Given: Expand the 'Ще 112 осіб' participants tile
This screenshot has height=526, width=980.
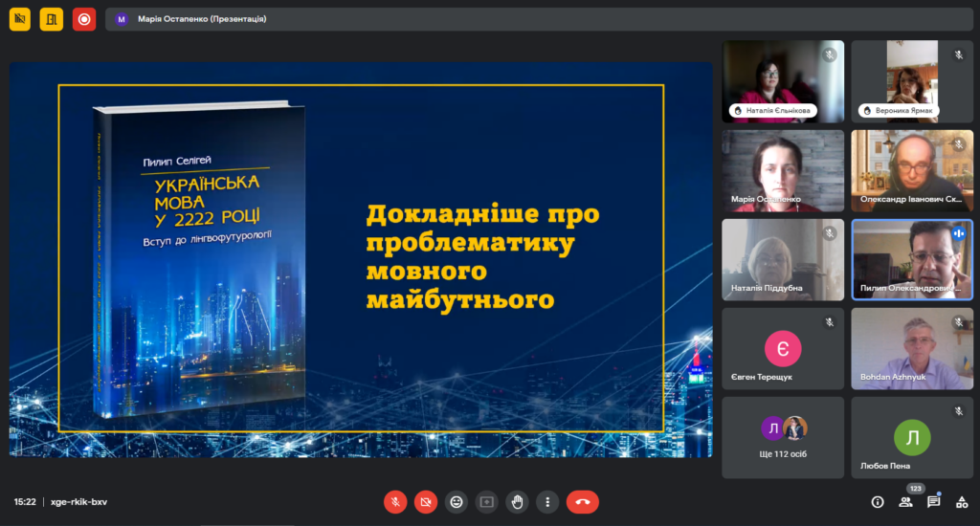Looking at the screenshot, I should click(783, 437).
